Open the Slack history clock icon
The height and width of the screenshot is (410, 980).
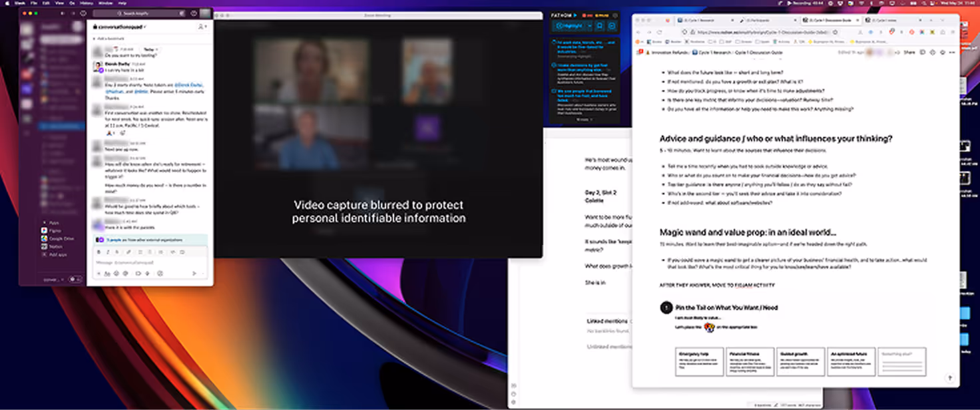coord(83,13)
